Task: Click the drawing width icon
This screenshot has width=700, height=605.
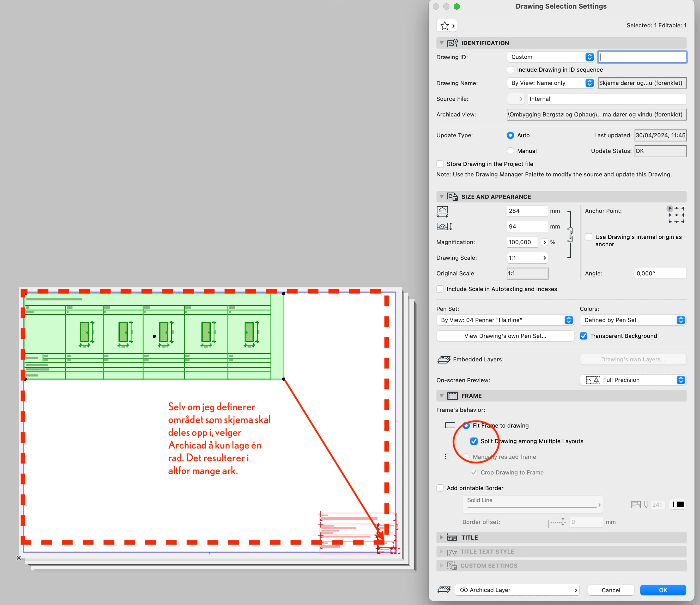Action: [442, 211]
